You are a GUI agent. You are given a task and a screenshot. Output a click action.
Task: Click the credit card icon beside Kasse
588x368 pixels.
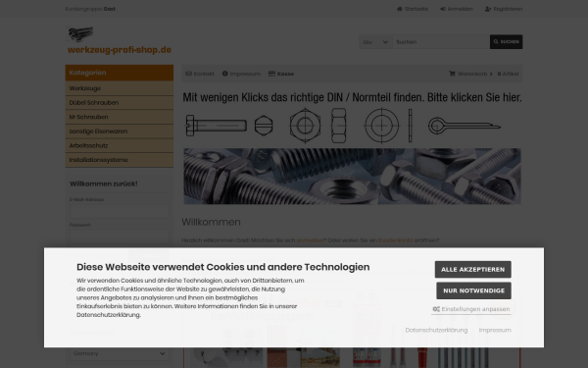[x=271, y=74]
